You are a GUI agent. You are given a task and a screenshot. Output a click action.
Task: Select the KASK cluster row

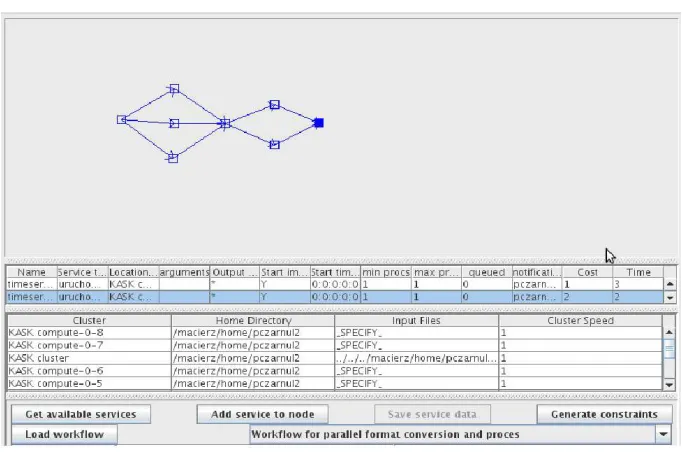click(x=335, y=358)
